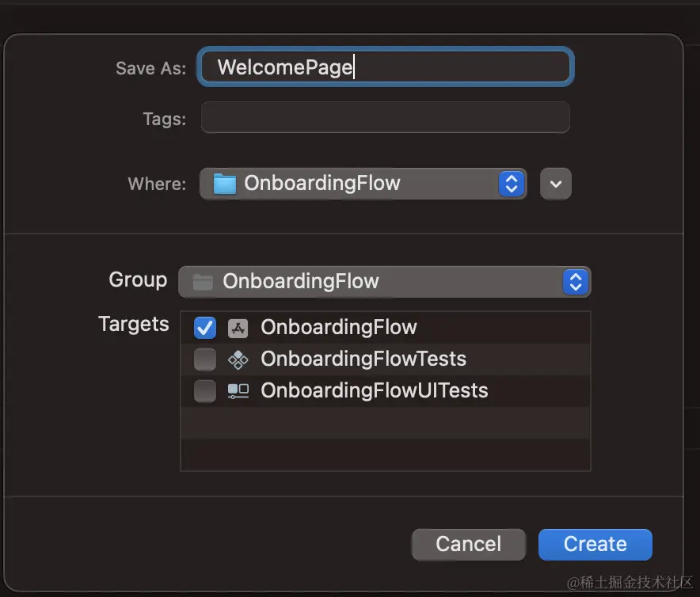
Task: Click the blue stepper arrows on Where popup
Action: 512,184
